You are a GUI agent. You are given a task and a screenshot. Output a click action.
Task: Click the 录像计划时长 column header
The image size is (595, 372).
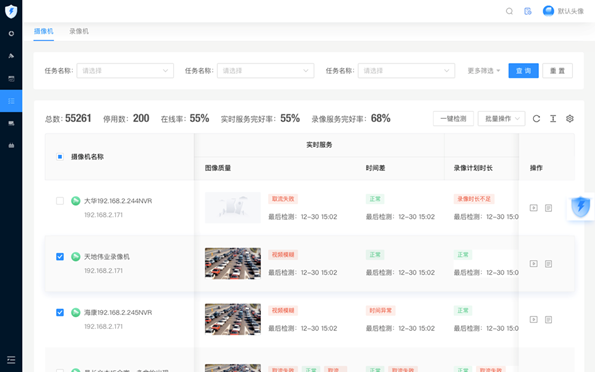(x=473, y=168)
